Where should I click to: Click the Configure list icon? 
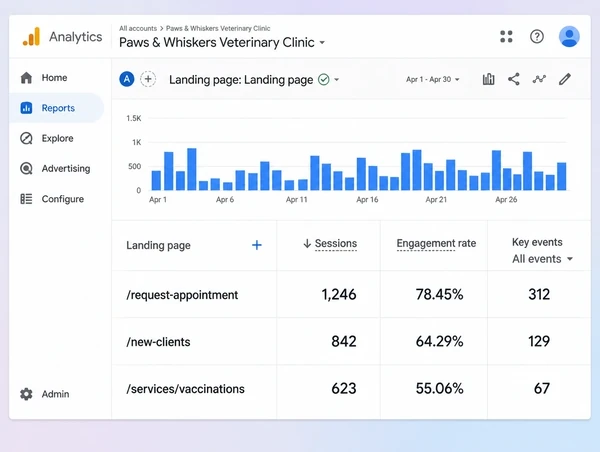pos(26,199)
